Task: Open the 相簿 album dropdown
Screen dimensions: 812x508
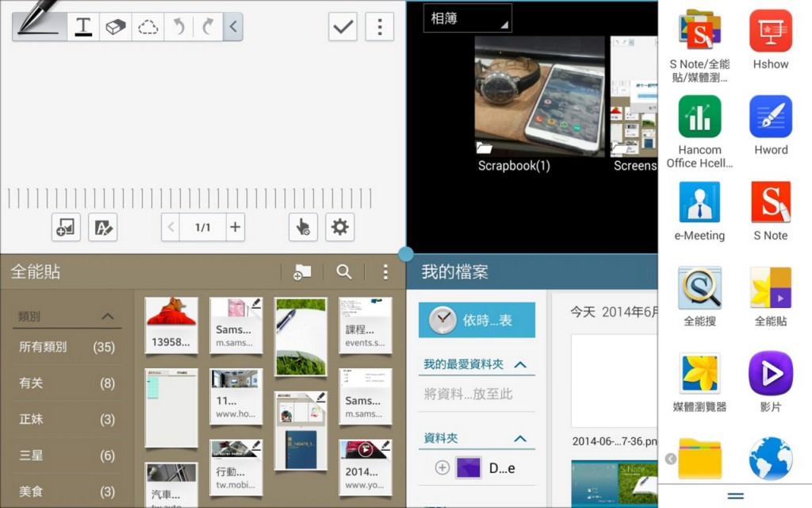Action: click(468, 18)
